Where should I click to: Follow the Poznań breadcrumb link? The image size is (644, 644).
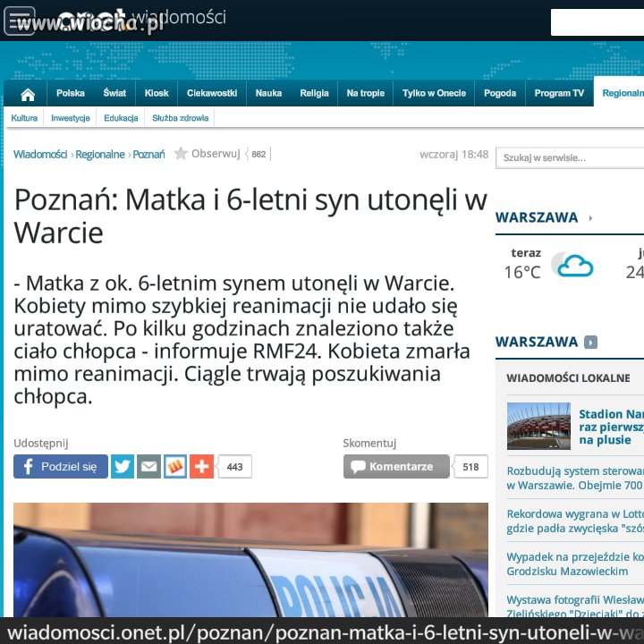[148, 155]
